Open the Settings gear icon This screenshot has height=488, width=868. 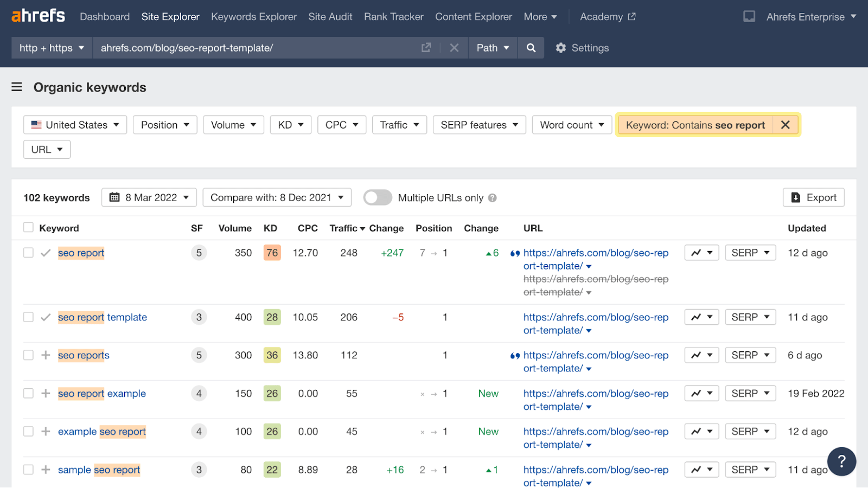(x=561, y=48)
